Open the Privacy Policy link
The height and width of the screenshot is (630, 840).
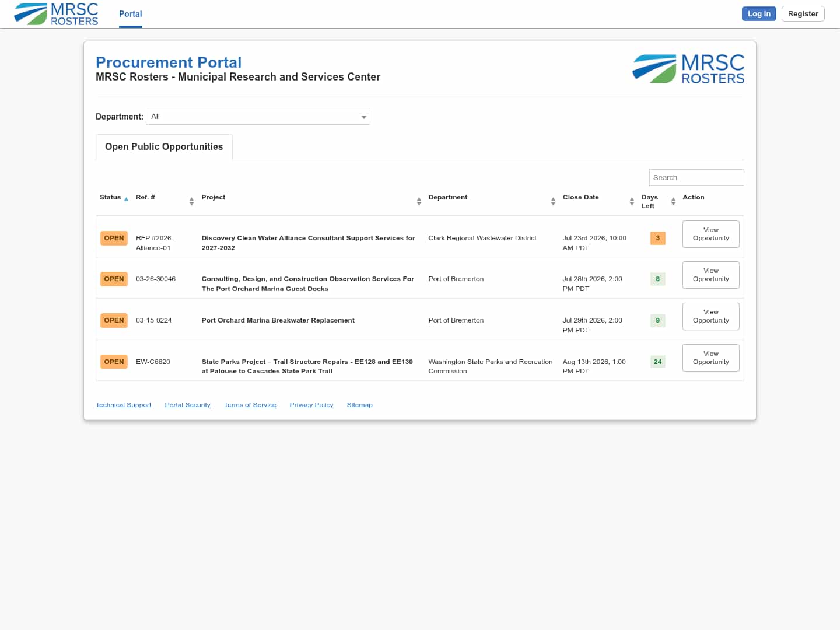click(x=311, y=405)
